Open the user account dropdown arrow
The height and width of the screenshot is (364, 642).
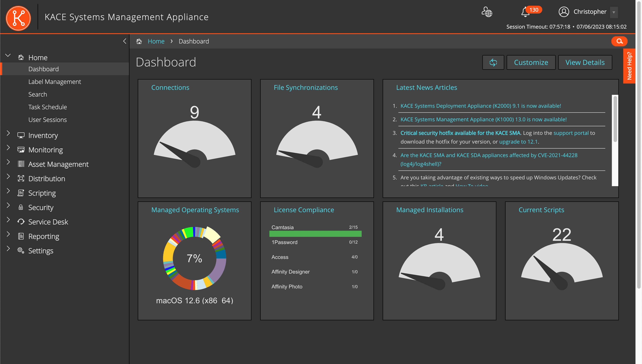[x=614, y=12]
